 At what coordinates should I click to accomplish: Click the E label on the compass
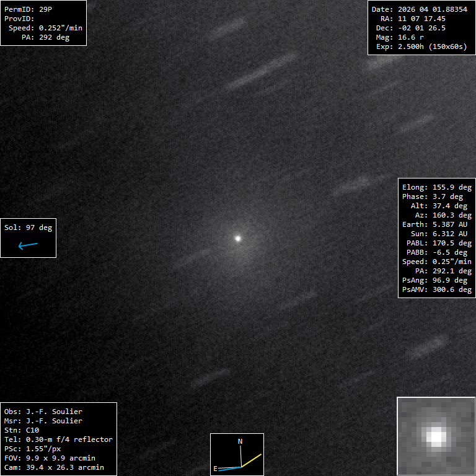pos(215,469)
